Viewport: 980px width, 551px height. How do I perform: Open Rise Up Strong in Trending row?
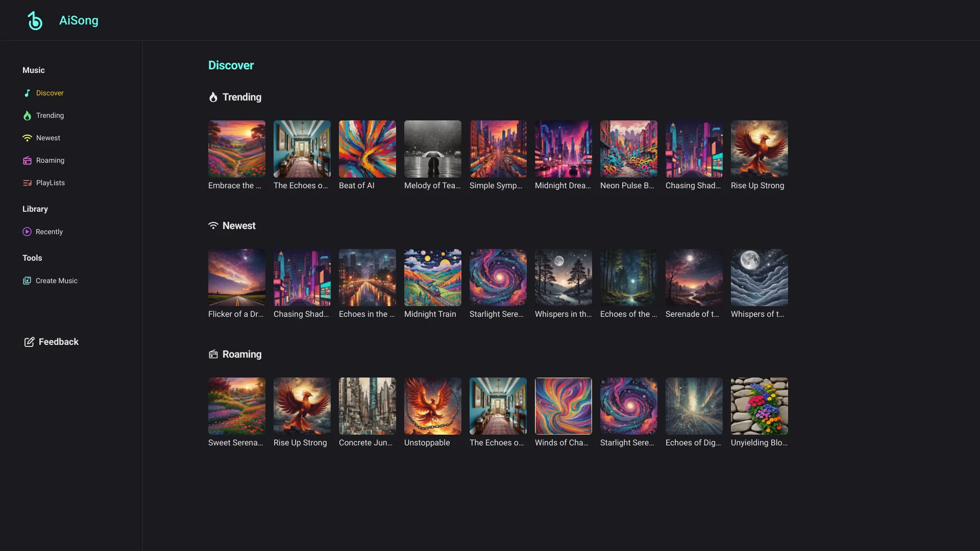[x=759, y=149]
